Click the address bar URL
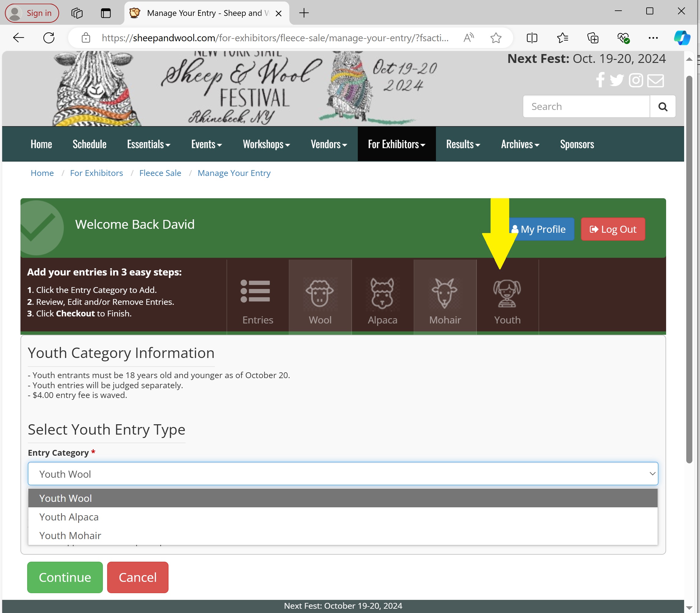The image size is (700, 613). tap(275, 38)
